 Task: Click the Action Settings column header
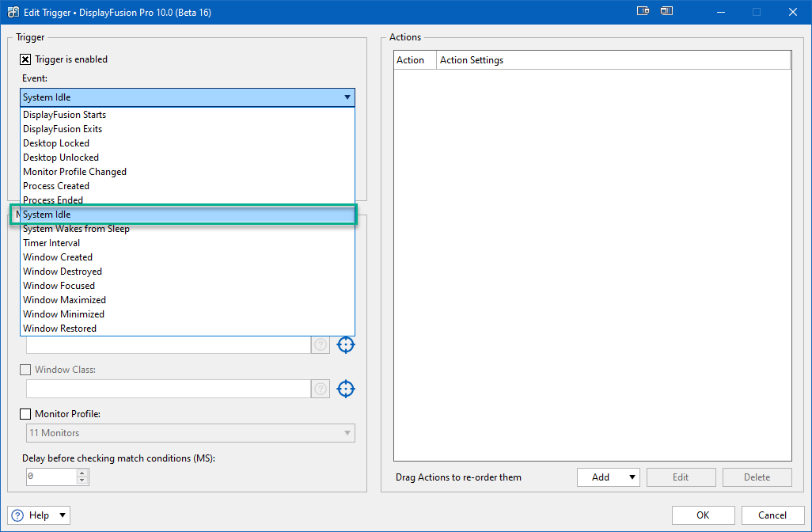click(x=472, y=60)
